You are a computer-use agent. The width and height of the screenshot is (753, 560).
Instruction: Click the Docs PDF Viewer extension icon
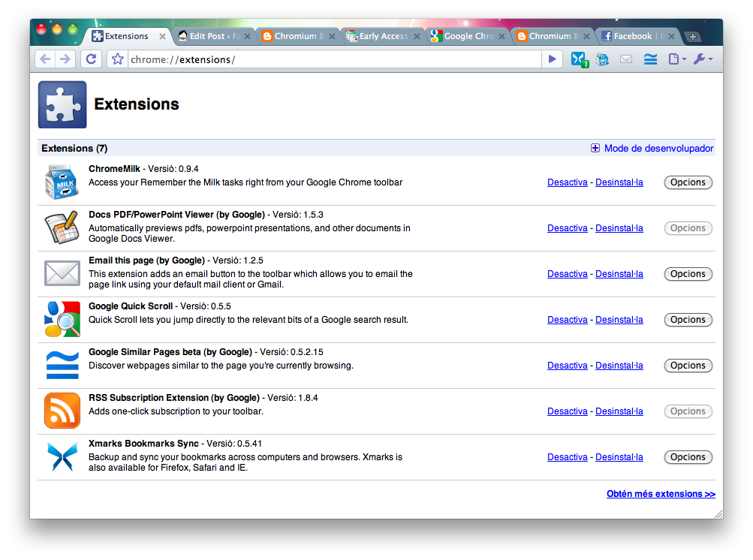pos(62,227)
